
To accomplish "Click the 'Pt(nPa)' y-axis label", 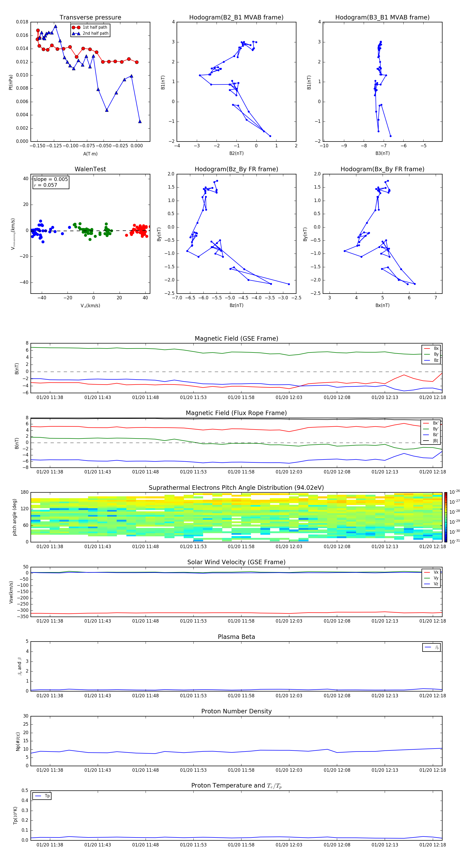I will tap(11, 82).
